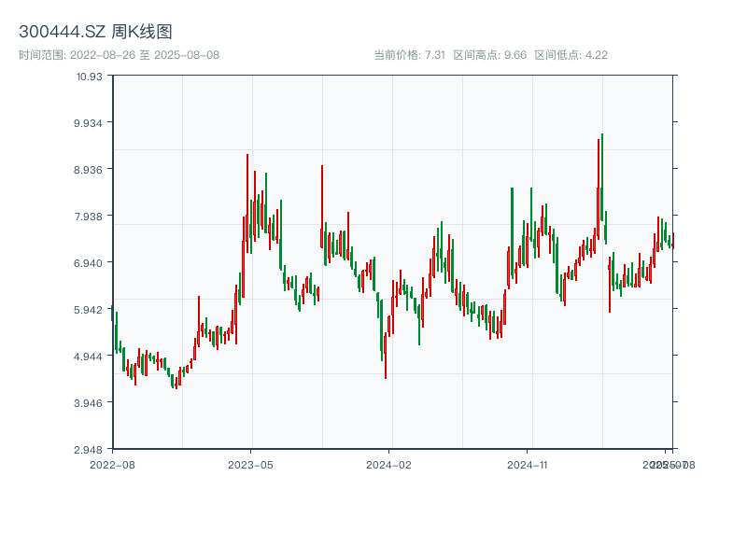This screenshot has height=560, width=747.
Task: Click y-axis label 8.936
Action: pyautogui.click(x=88, y=170)
